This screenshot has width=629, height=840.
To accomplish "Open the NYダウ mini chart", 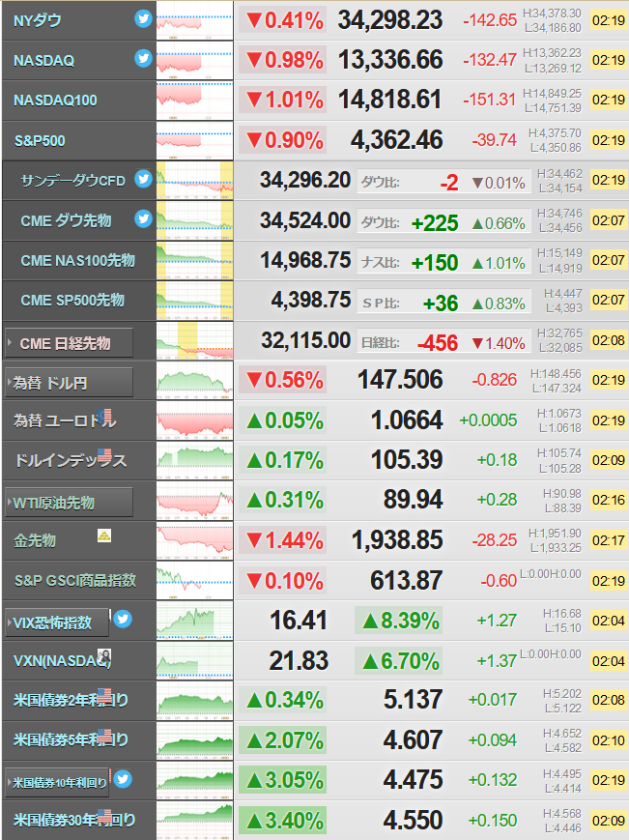I will [195, 20].
